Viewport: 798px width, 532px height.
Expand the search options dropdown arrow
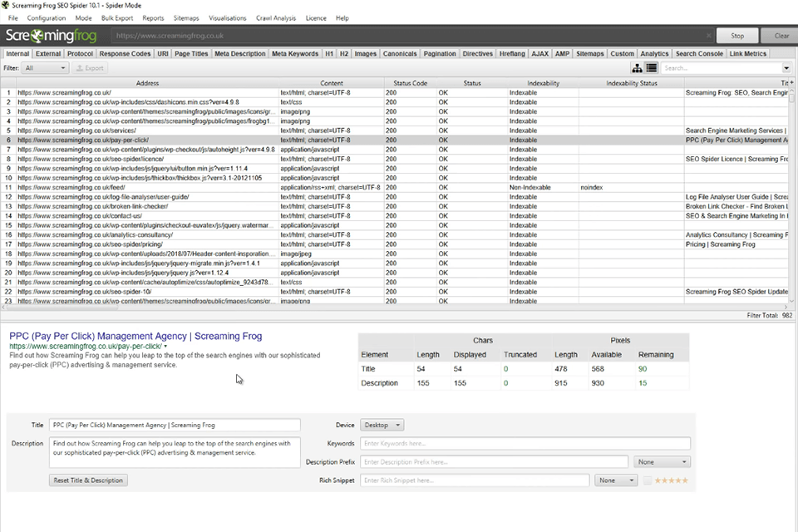pos(786,67)
